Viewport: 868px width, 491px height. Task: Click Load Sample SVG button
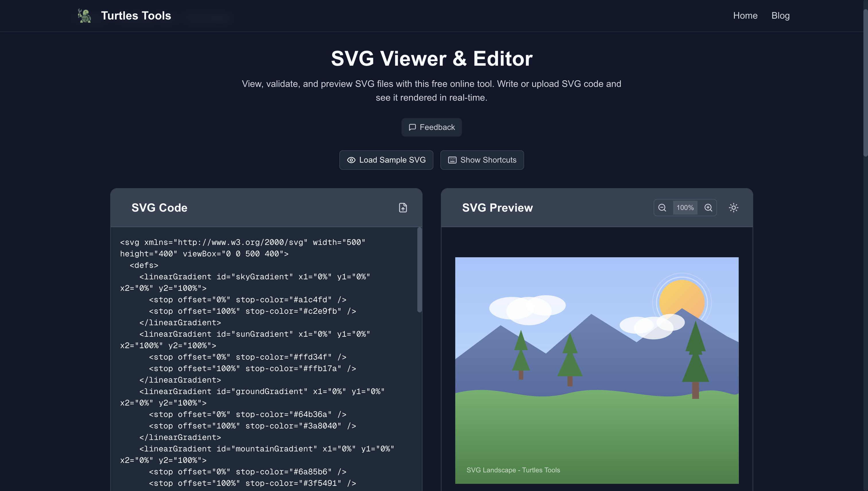pos(386,160)
